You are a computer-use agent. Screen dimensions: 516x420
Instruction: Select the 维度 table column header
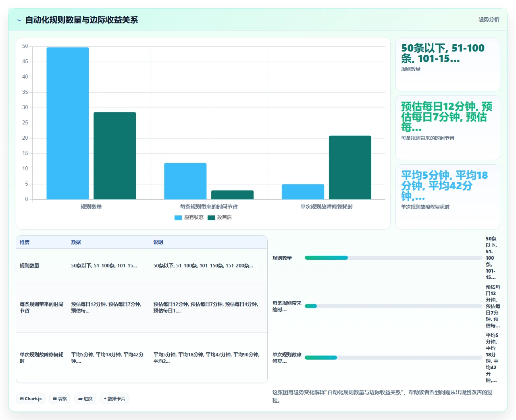[25, 242]
